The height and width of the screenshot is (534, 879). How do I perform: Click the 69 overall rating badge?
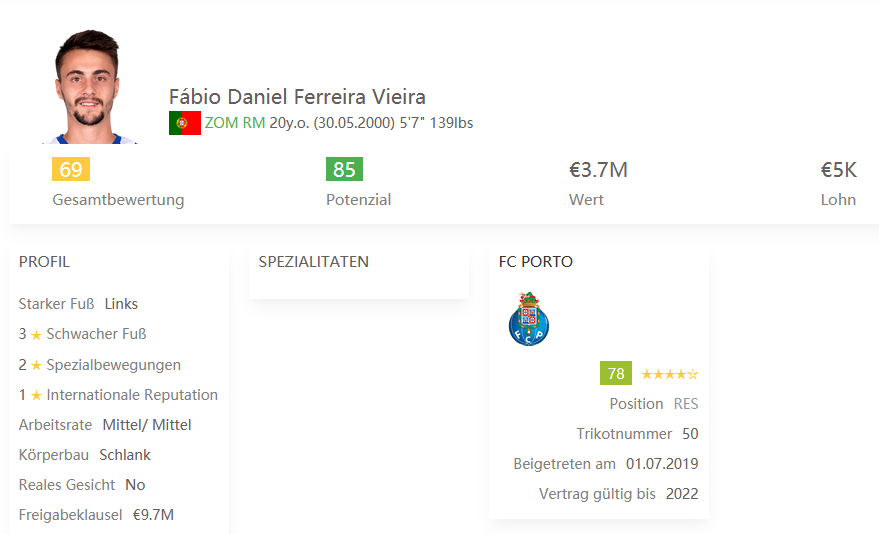click(71, 169)
